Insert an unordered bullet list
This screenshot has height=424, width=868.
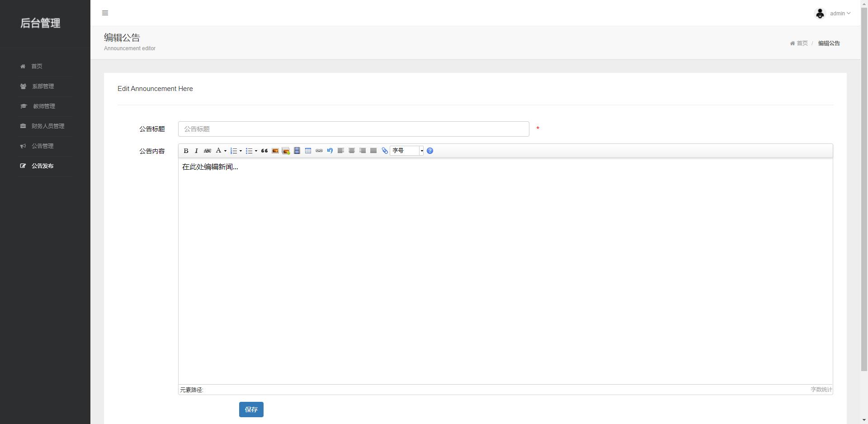pos(249,151)
